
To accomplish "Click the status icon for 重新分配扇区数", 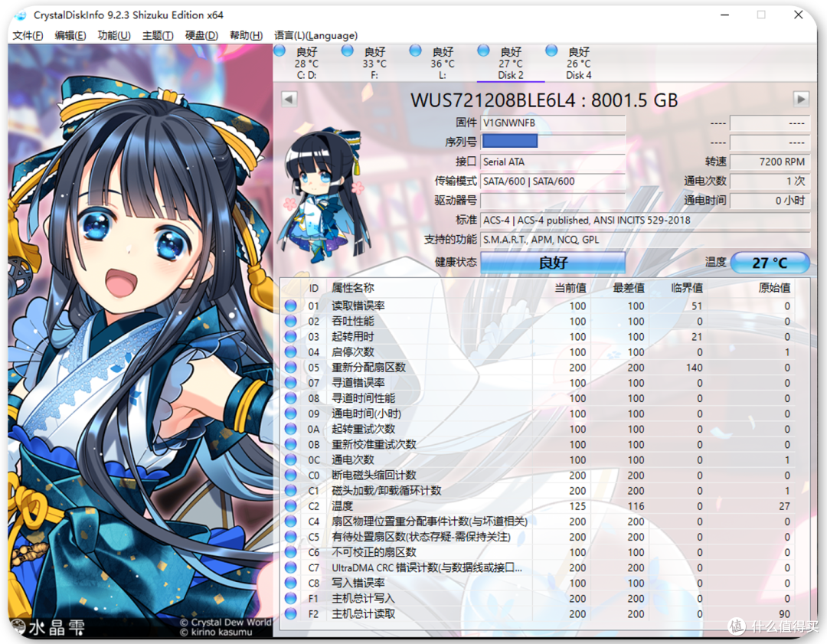I will coord(291,367).
